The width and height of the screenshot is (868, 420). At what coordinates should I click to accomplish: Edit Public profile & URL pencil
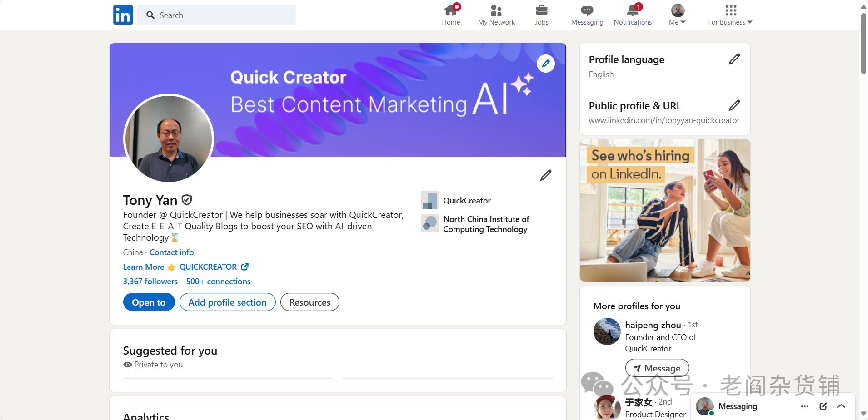click(x=734, y=105)
